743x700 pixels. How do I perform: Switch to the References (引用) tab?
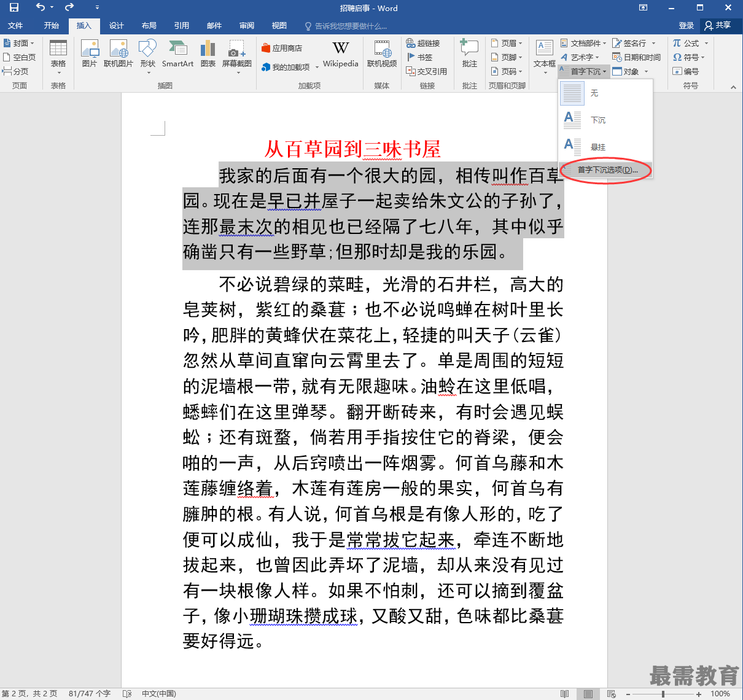[x=182, y=25]
